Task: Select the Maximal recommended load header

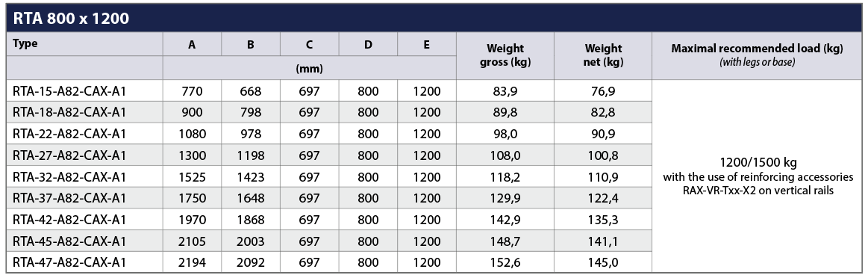Action: point(757,55)
